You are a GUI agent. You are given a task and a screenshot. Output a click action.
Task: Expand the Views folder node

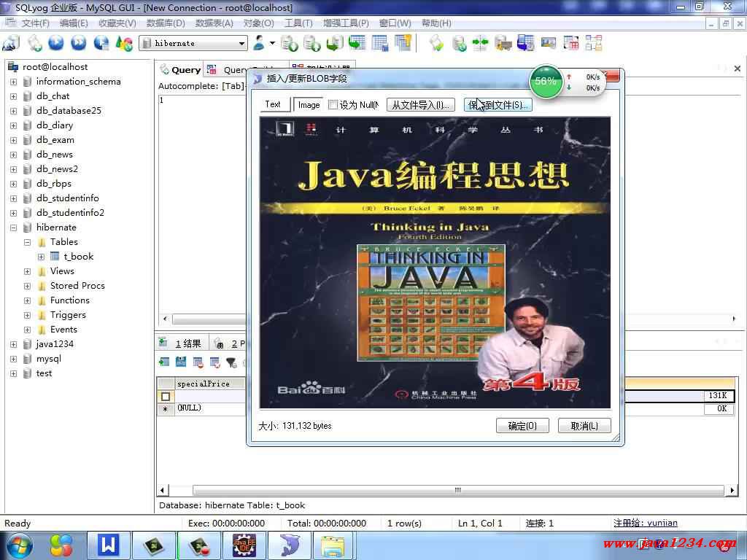coord(27,271)
